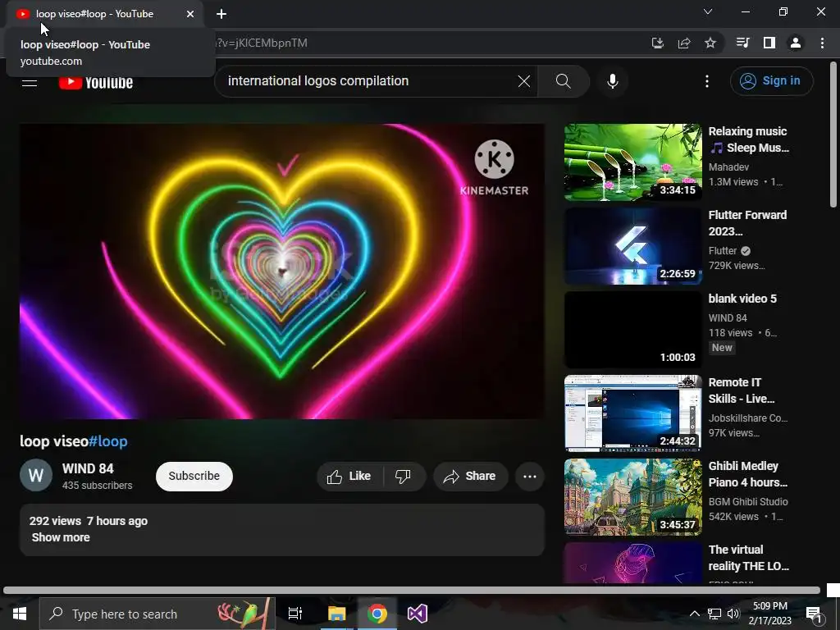Image resolution: width=840 pixels, height=630 pixels.
Task: Close the loop viseo YouTube tab
Action: coord(190,14)
